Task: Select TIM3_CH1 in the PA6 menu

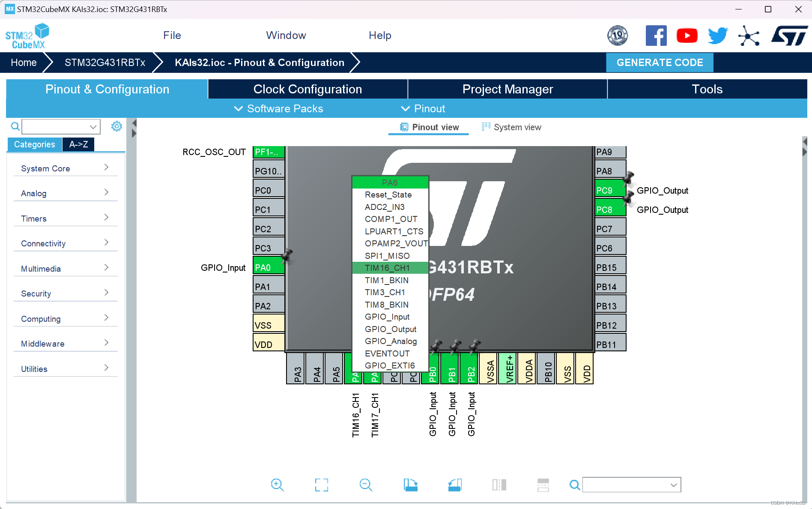Action: (390, 292)
